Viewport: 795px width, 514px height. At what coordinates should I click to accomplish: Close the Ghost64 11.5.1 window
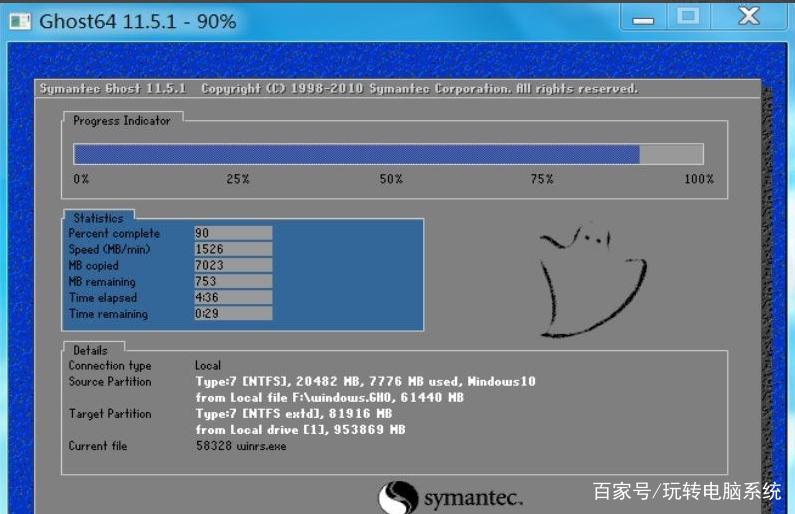coord(749,17)
